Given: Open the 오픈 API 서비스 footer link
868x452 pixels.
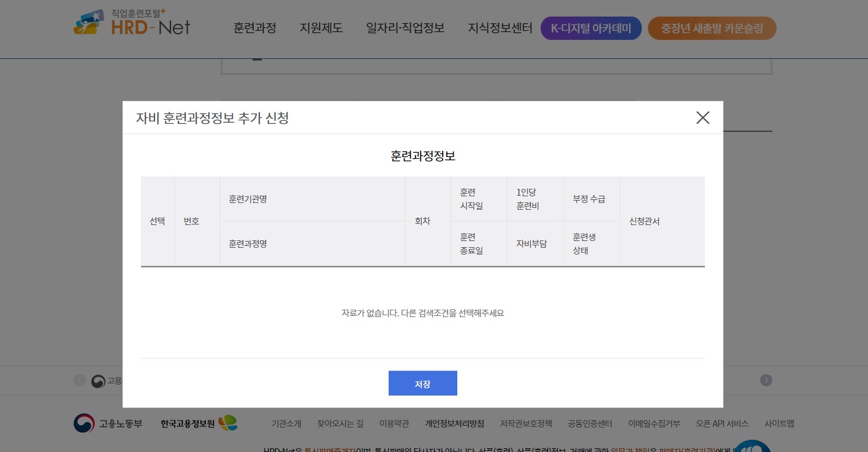Looking at the screenshot, I should point(722,423).
